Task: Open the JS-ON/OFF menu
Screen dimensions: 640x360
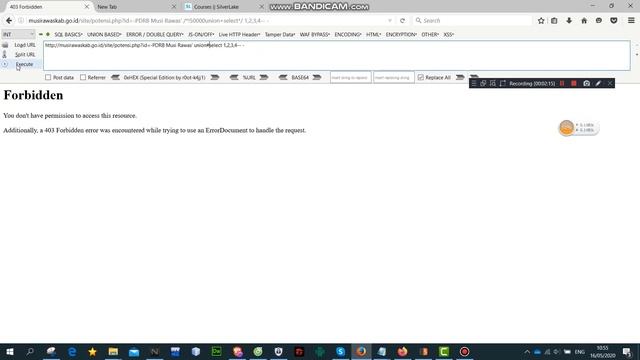Action: tap(201, 34)
